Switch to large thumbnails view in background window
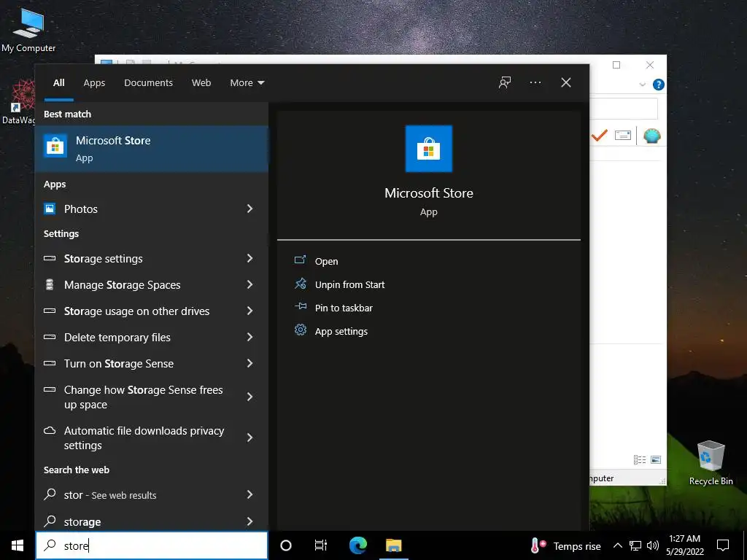The width and height of the screenshot is (747, 560). tap(656, 459)
